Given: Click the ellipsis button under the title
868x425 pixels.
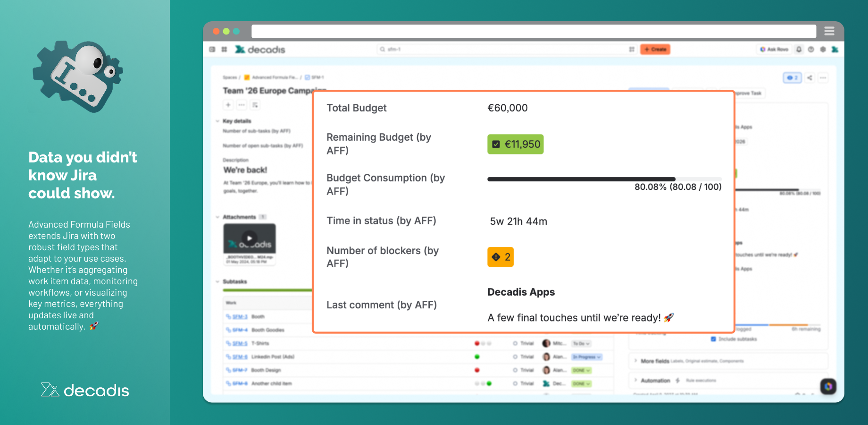Looking at the screenshot, I should pos(242,105).
